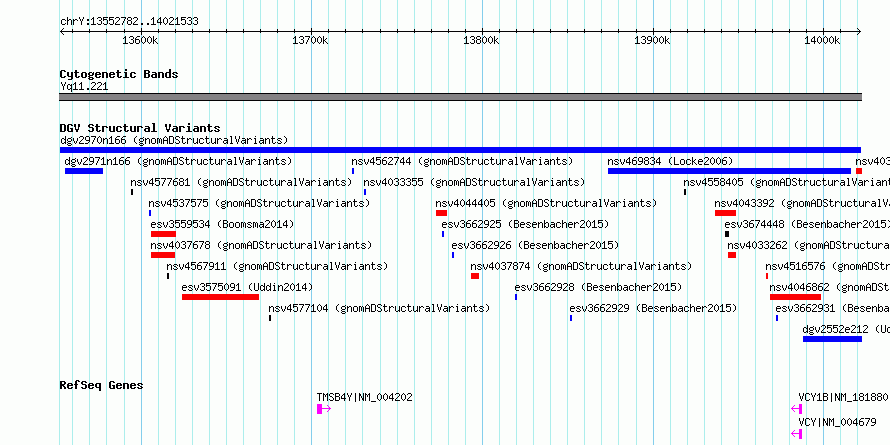Click the Cytogenetic Bands track title
Screen dimensions: 890x445
click(x=119, y=74)
